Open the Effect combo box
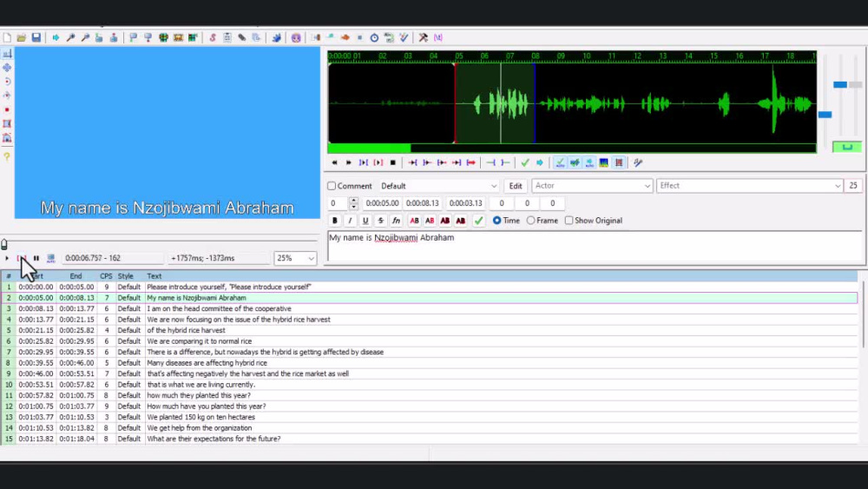This screenshot has width=868, height=489. point(750,186)
